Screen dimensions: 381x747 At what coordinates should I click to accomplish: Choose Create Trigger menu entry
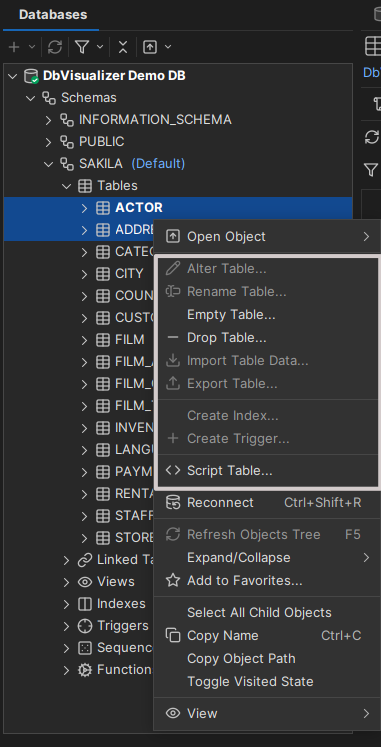pyautogui.click(x=268, y=438)
